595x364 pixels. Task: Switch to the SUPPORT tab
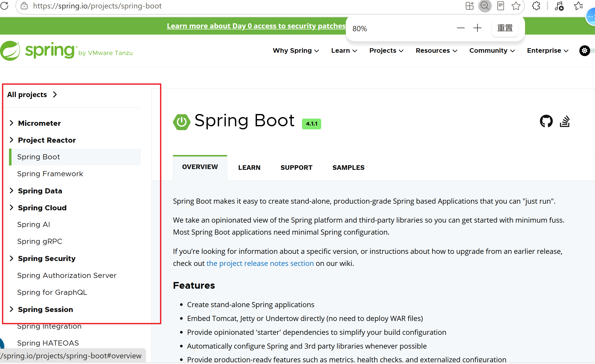(296, 168)
